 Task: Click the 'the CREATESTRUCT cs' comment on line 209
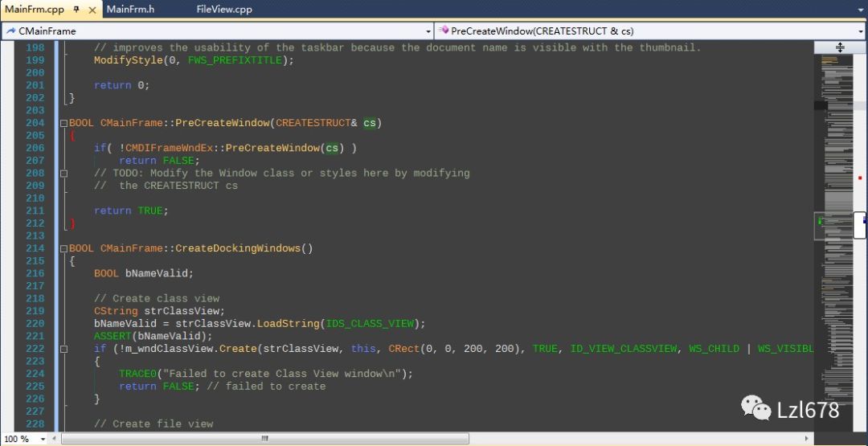pos(178,186)
